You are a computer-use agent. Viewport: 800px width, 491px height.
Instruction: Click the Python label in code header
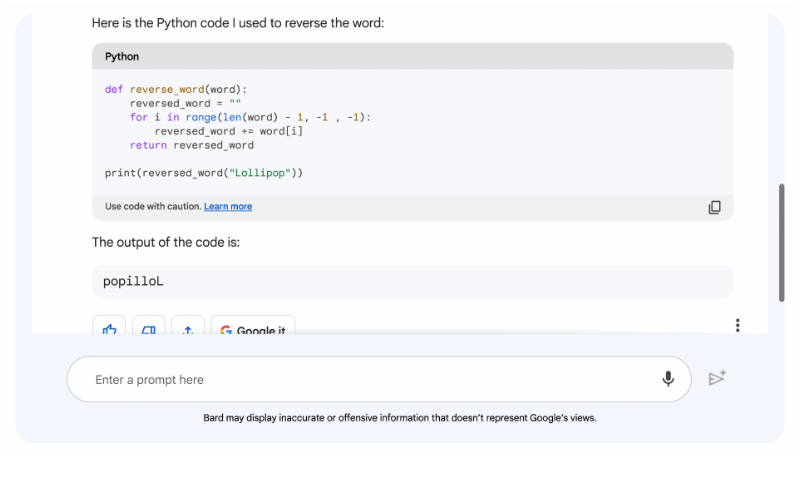pyautogui.click(x=122, y=57)
